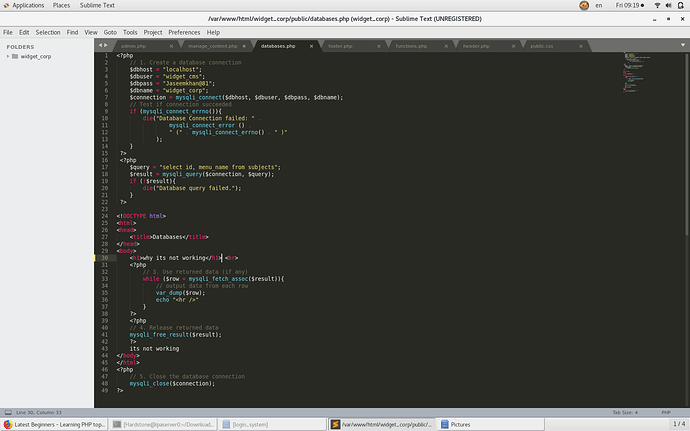The image size is (690, 431).
Task: Click the user avatar tray icon
Action: (584, 5)
